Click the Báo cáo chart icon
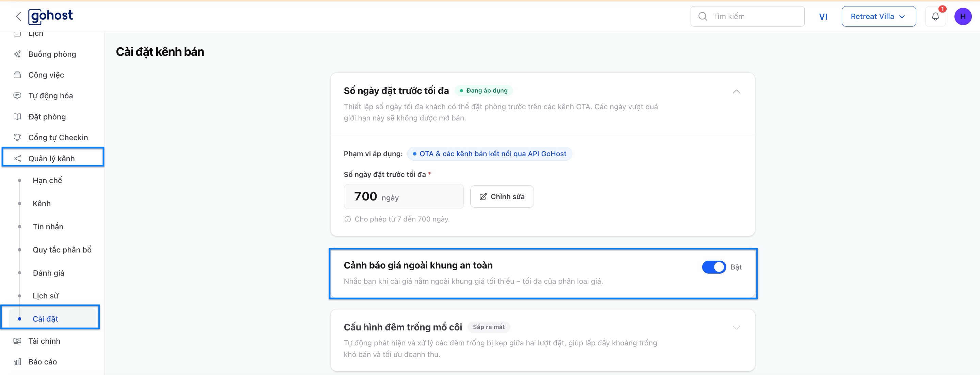 pyautogui.click(x=17, y=362)
